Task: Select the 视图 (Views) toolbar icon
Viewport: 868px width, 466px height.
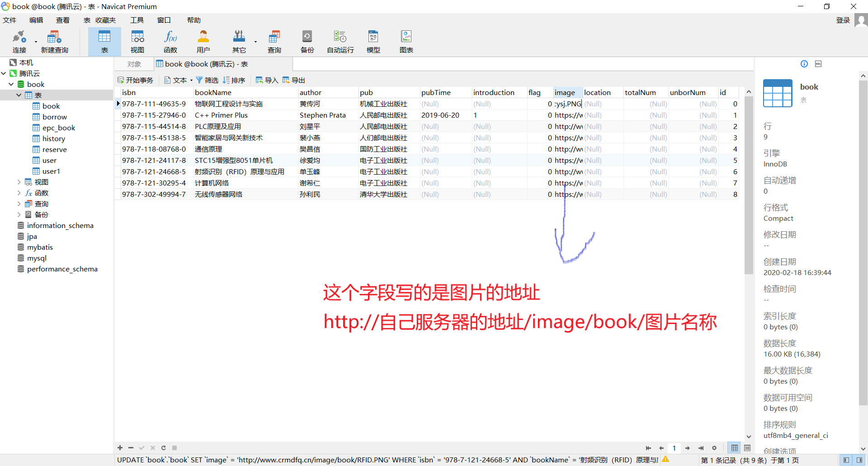Action: click(x=137, y=41)
